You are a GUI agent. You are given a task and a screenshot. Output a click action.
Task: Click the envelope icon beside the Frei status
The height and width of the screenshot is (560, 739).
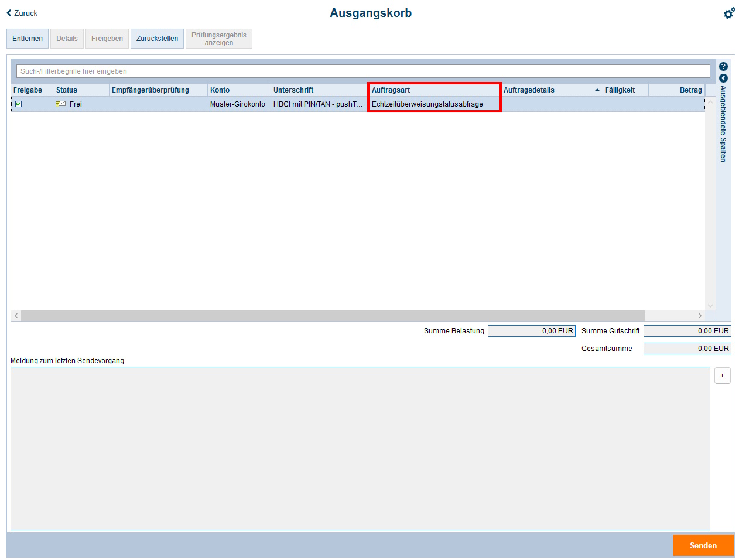coord(60,104)
